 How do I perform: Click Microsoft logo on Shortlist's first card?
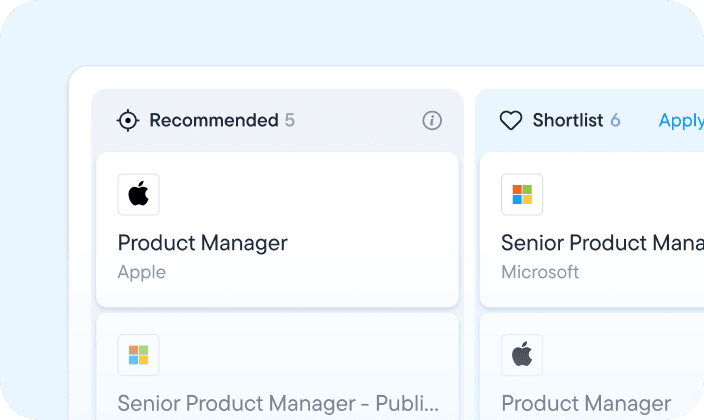pos(522,194)
